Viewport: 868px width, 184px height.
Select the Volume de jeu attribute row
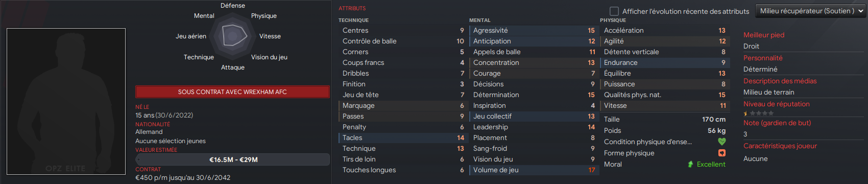coord(534,170)
